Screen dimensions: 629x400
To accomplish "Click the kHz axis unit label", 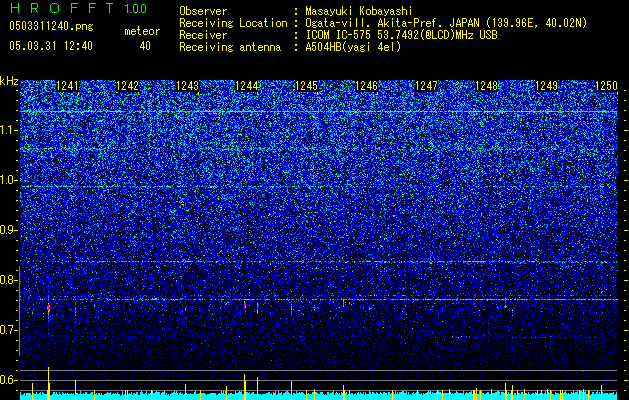I will tap(9, 81).
